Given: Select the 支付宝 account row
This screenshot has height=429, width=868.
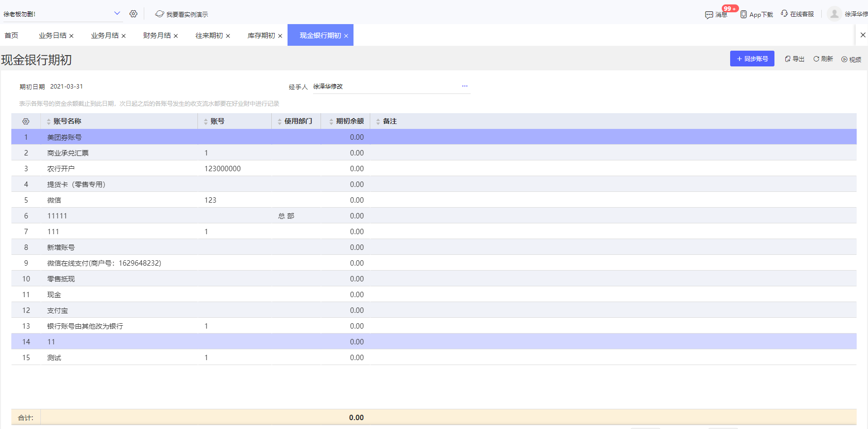Looking at the screenshot, I should [x=434, y=310].
